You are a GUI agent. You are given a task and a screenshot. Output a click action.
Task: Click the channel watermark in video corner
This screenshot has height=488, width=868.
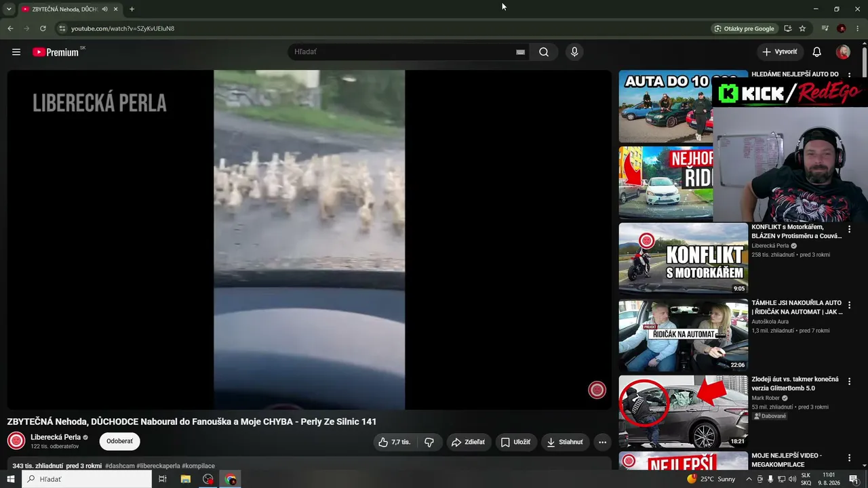click(597, 390)
